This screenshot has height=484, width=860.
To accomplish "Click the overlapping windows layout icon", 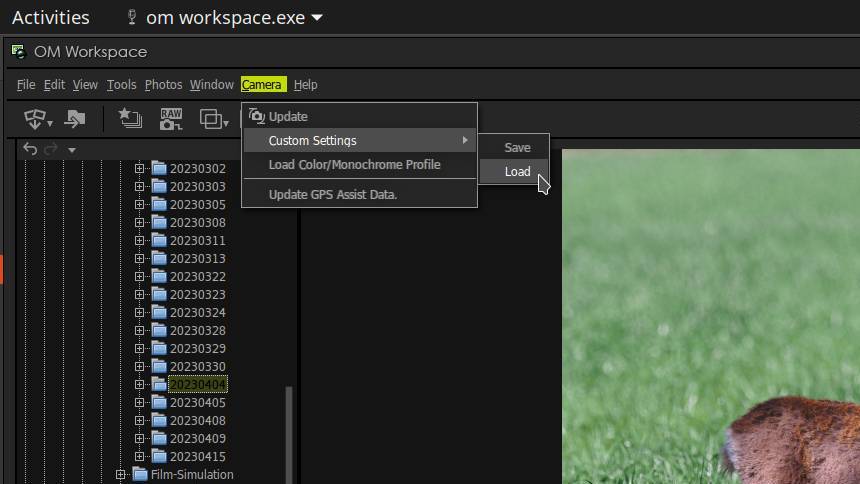I will click(212, 119).
